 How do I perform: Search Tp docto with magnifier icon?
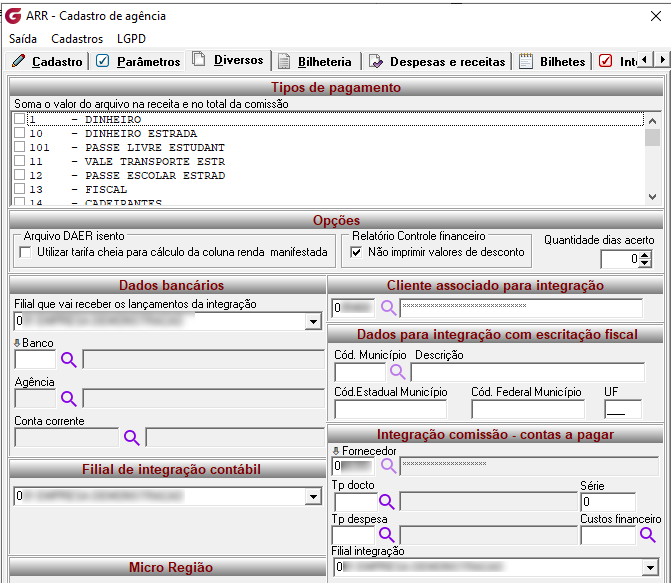pyautogui.click(x=386, y=501)
